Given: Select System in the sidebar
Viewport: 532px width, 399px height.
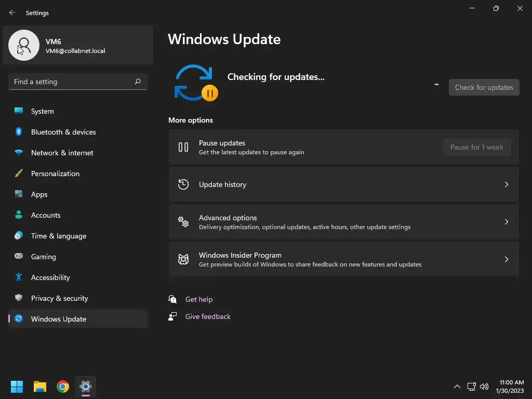Looking at the screenshot, I should click(x=78, y=111).
